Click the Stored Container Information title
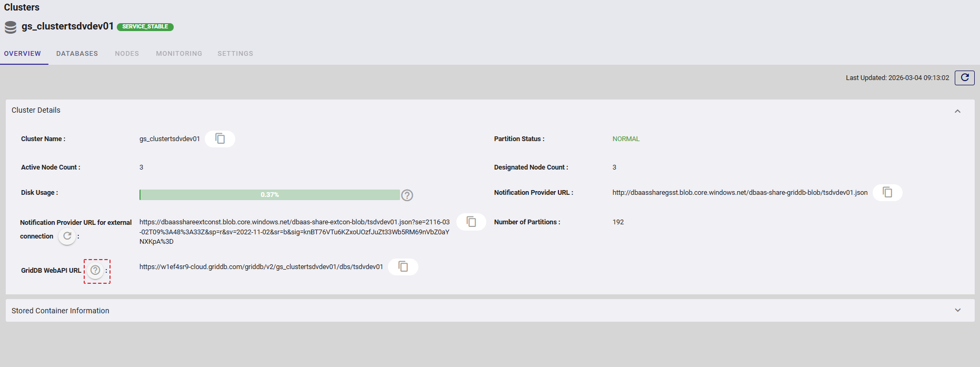This screenshot has height=367, width=980. (61, 311)
